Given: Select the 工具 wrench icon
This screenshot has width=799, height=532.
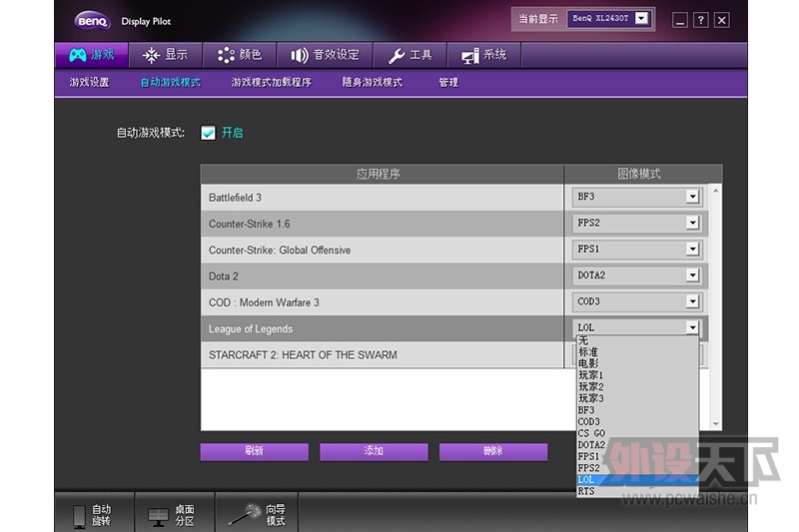Looking at the screenshot, I should coord(397,55).
